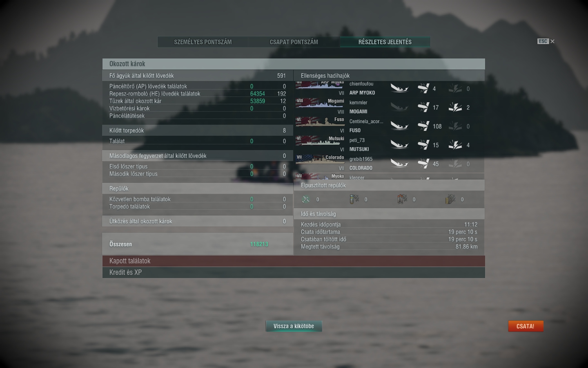The width and height of the screenshot is (588, 368).
Task: Click the sunk-ship icon for ARP Myoko
Action: pos(399,88)
